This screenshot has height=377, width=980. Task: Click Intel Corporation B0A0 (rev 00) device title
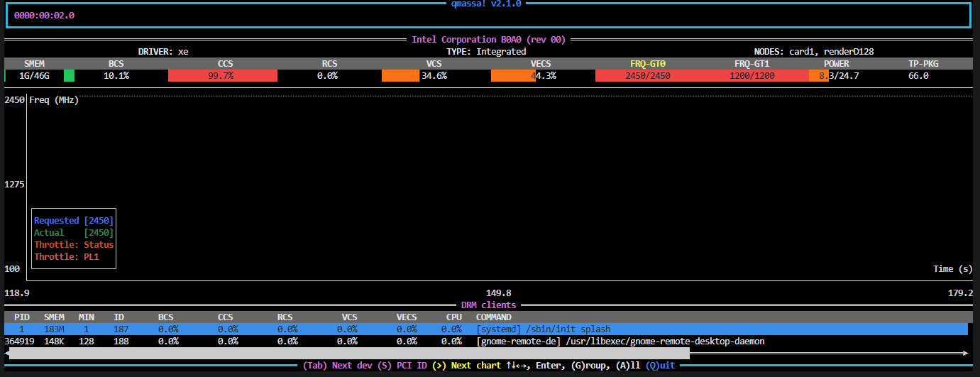pyautogui.click(x=489, y=40)
